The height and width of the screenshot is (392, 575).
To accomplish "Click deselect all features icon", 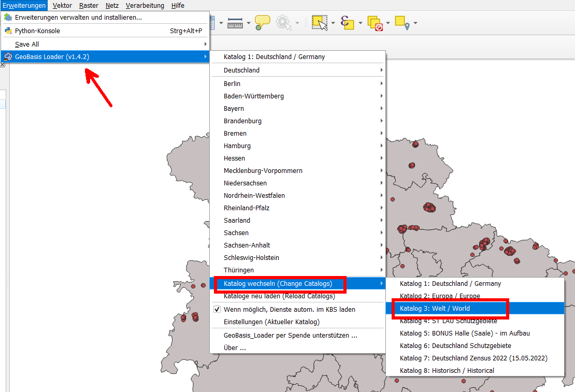I will coord(374,23).
